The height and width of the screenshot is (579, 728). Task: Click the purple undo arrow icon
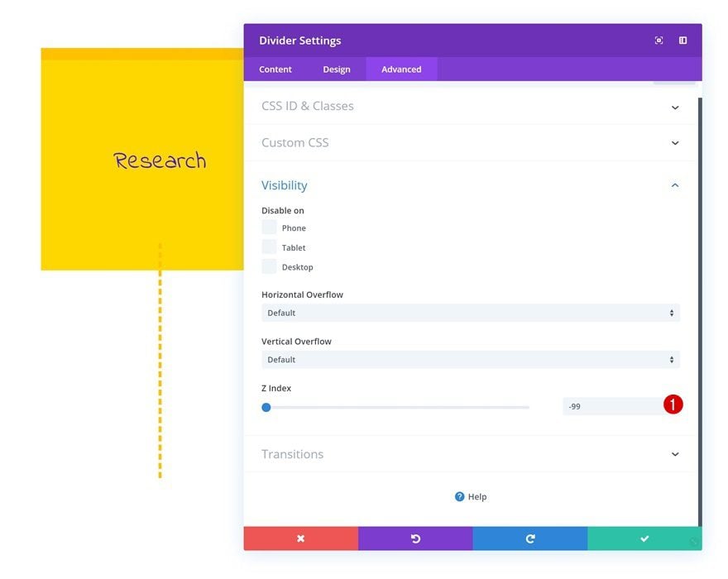click(415, 538)
